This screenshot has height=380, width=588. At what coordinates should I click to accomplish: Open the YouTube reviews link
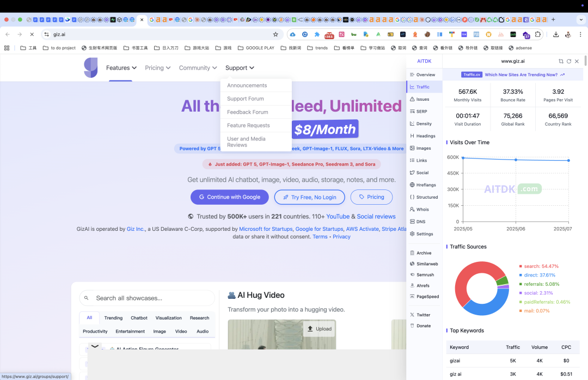coord(338,217)
